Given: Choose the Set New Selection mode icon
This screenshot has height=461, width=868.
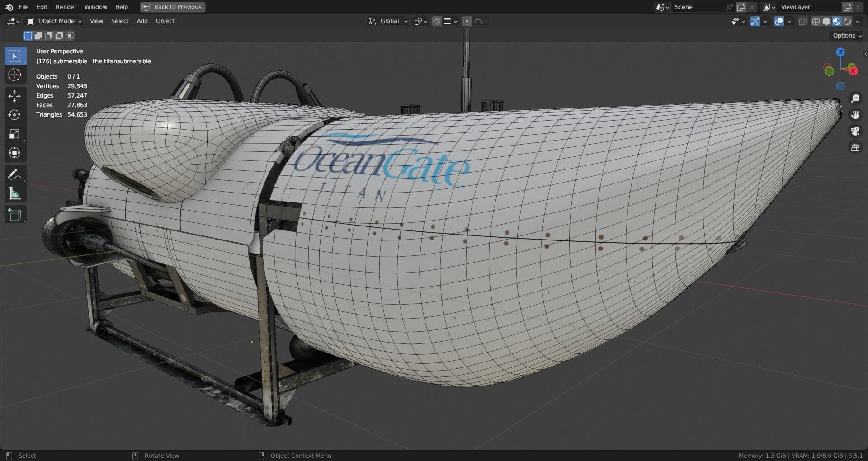Looking at the screenshot, I should click(28, 36).
